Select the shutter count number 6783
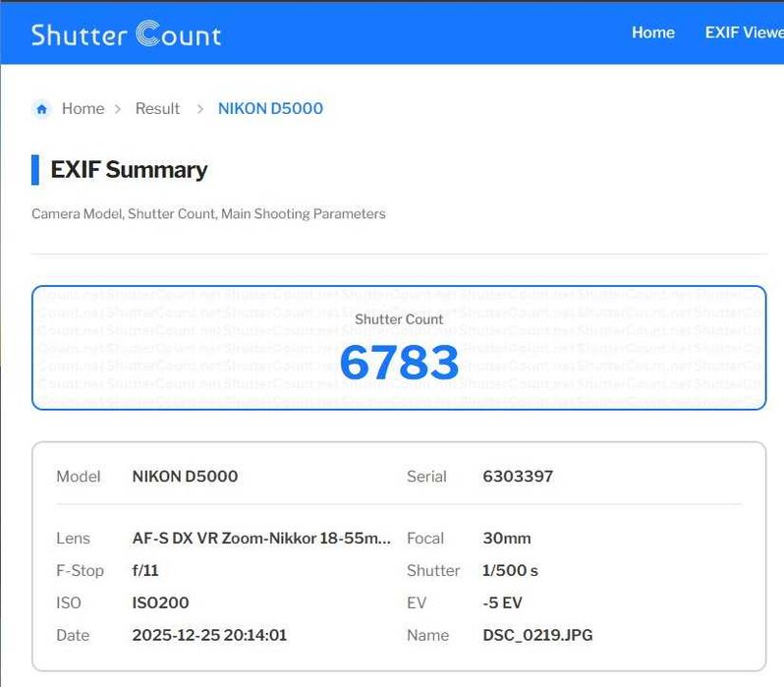 tap(399, 363)
